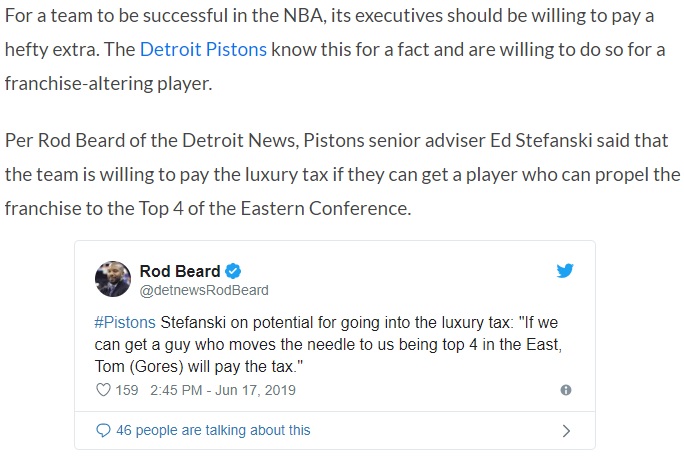Click the words 'franchise-altering player'
684x457 pixels.
tap(108, 83)
